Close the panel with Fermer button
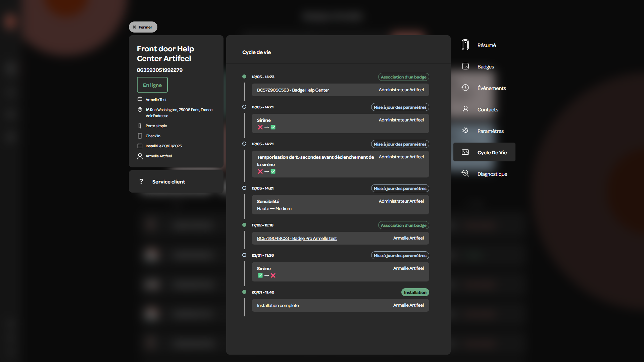644x362 pixels. tap(143, 27)
